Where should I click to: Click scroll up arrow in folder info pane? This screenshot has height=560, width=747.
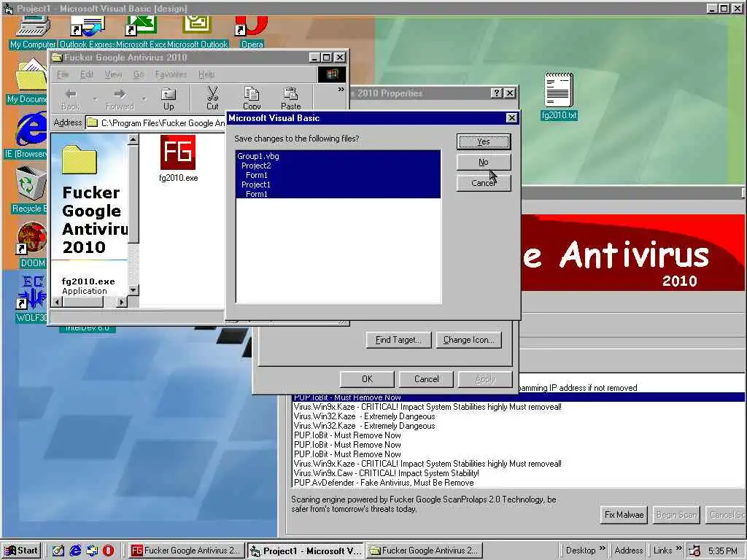[133, 139]
